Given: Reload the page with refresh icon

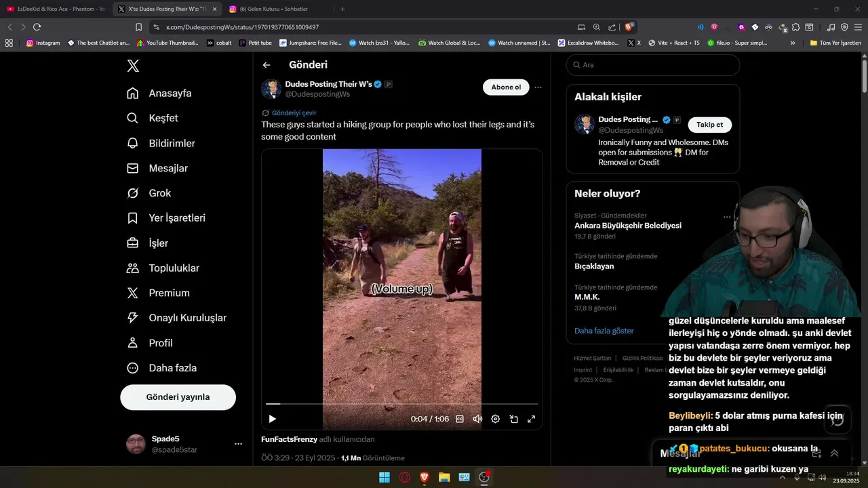Looking at the screenshot, I should coord(37,27).
